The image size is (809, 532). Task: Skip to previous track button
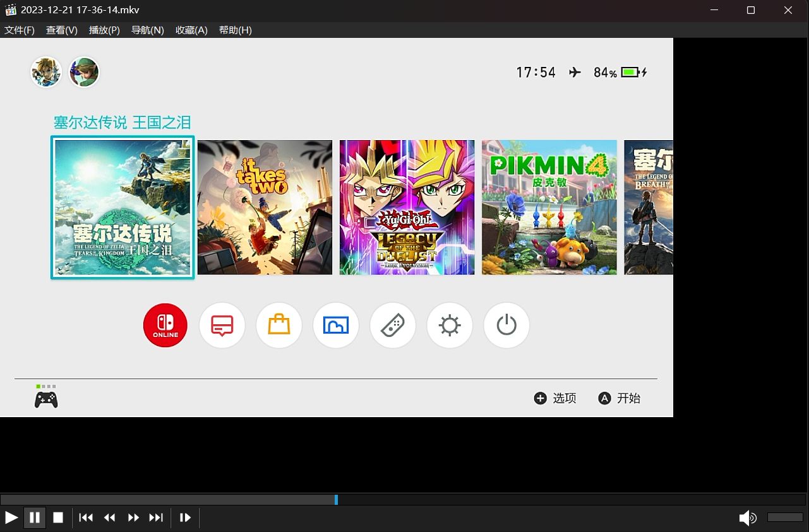coord(86,517)
